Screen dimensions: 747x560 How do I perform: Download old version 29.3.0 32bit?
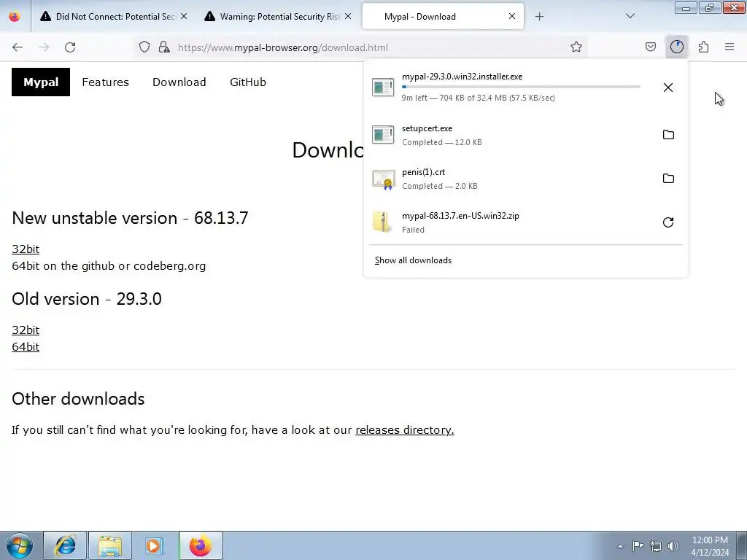pyautogui.click(x=26, y=330)
